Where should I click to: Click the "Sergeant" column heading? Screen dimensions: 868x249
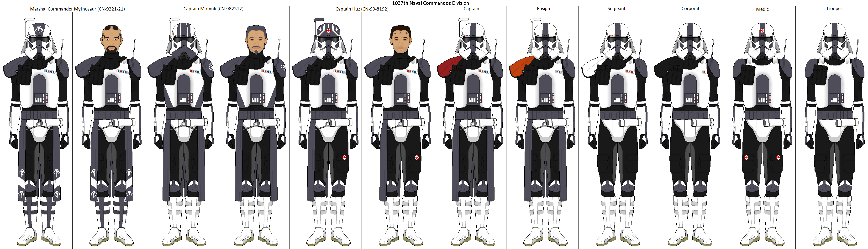click(x=616, y=9)
